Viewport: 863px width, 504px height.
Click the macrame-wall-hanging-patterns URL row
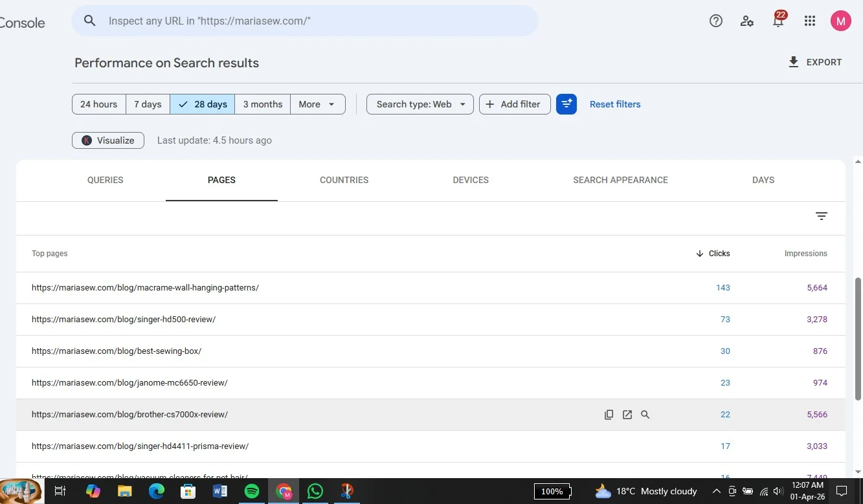[x=431, y=288]
